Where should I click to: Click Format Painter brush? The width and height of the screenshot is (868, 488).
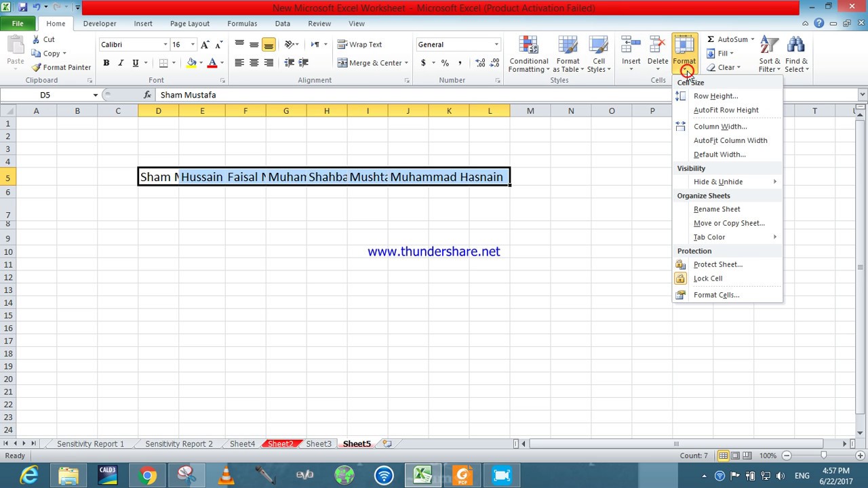pos(36,67)
